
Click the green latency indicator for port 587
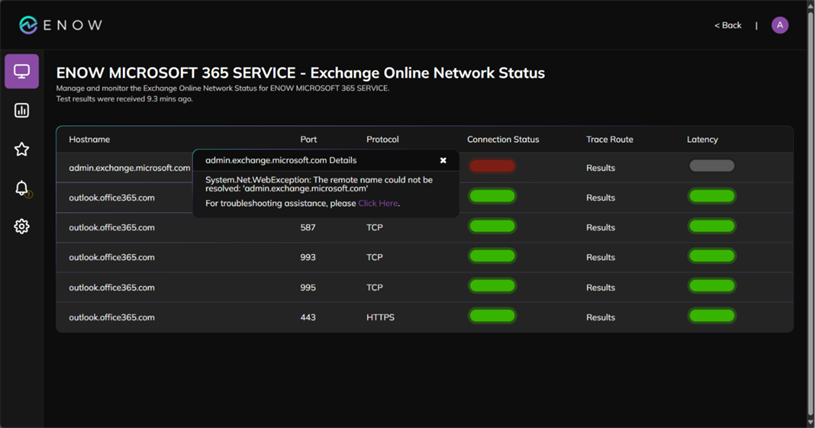pos(712,226)
